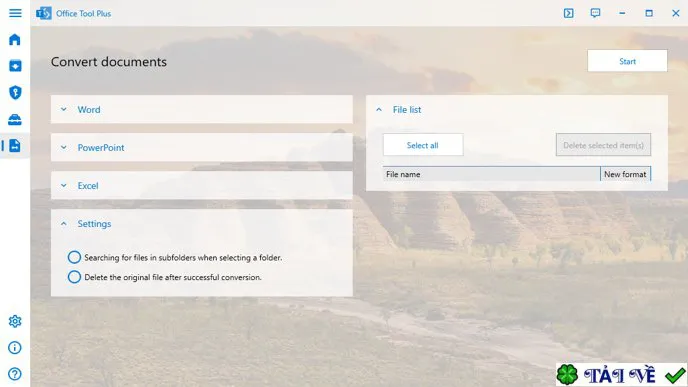Viewport: 688px width, 387px height.
Task: Click the Start button
Action: click(627, 61)
